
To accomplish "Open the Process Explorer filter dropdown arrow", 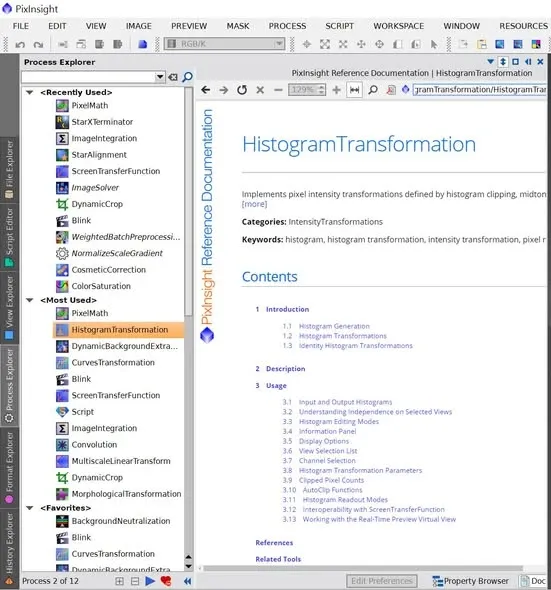I will (x=160, y=77).
